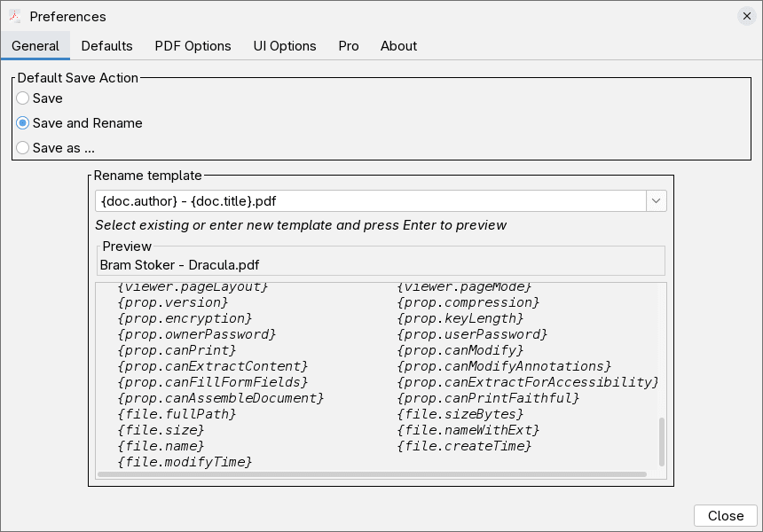
Task: Open the UI Options tab
Action: tap(285, 46)
